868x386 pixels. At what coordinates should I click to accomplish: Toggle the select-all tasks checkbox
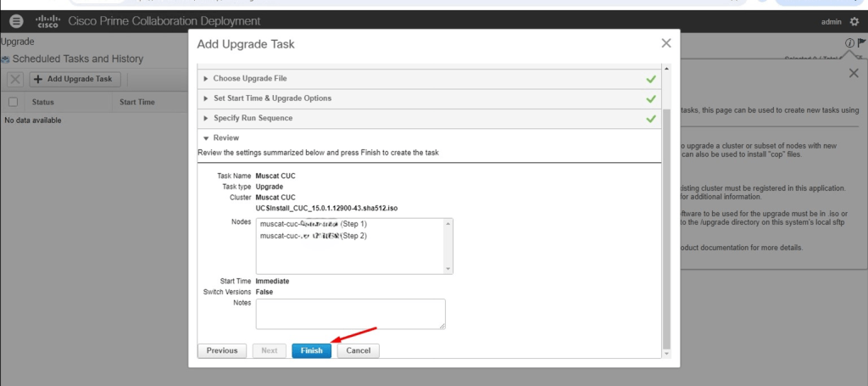(x=13, y=102)
